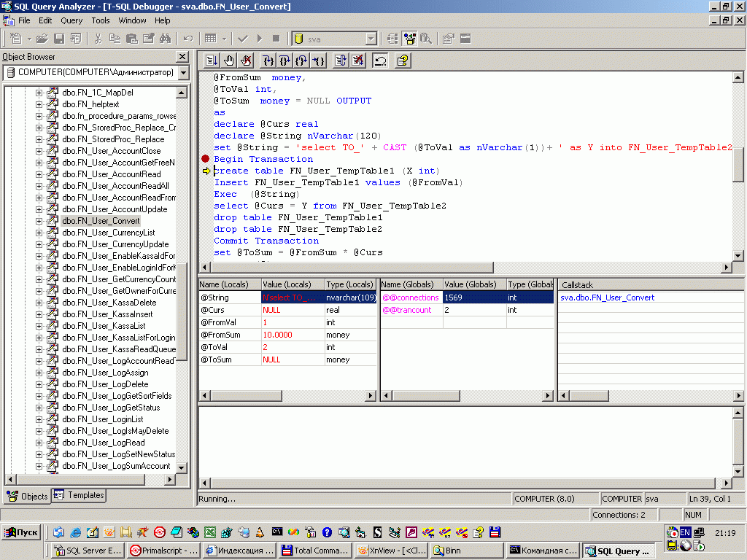
Task: Click the Run to Cursor icon
Action: [319, 61]
